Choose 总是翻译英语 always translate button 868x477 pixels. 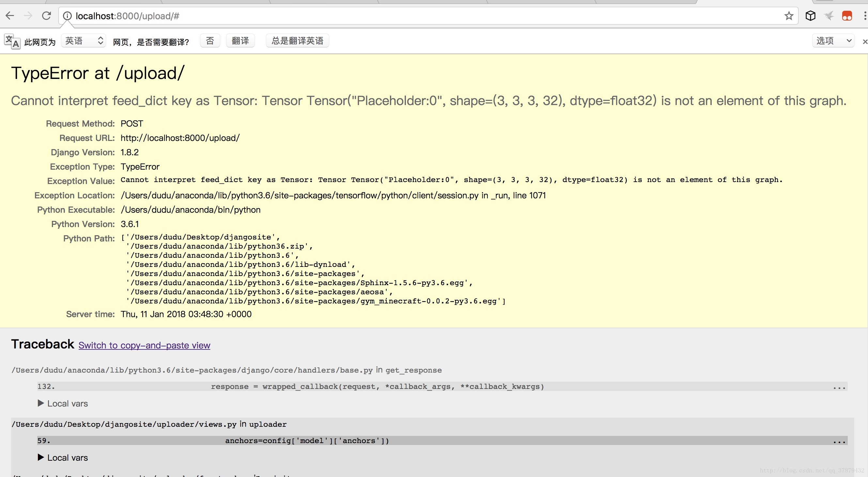(297, 41)
